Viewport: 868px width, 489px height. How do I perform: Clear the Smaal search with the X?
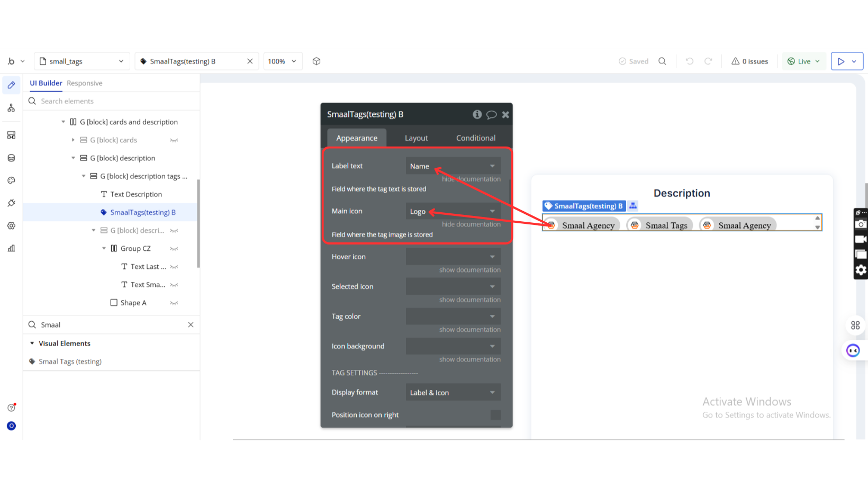tap(191, 325)
